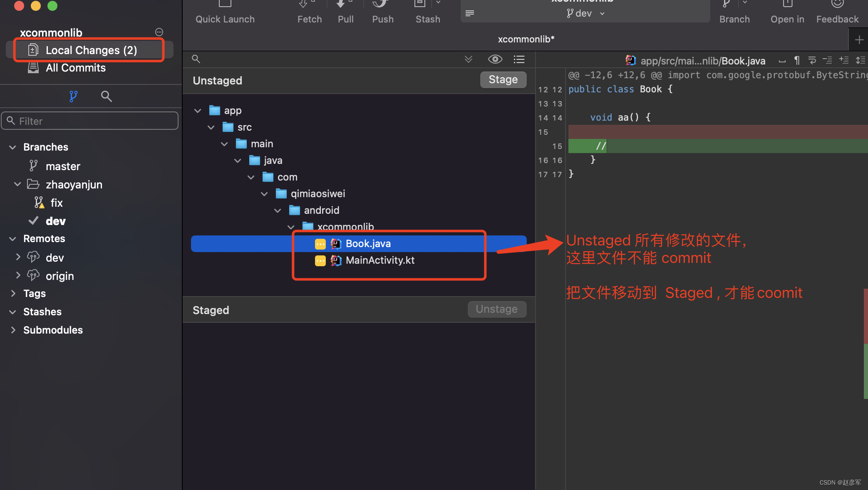Open Local Changes (2) view
Image resolution: width=868 pixels, height=490 pixels.
(x=89, y=50)
